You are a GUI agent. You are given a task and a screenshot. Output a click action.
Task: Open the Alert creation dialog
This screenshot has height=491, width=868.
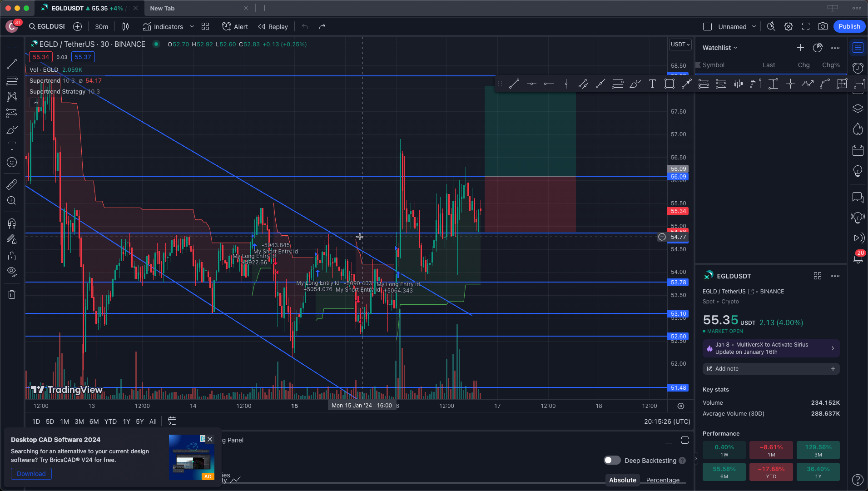coord(235,26)
